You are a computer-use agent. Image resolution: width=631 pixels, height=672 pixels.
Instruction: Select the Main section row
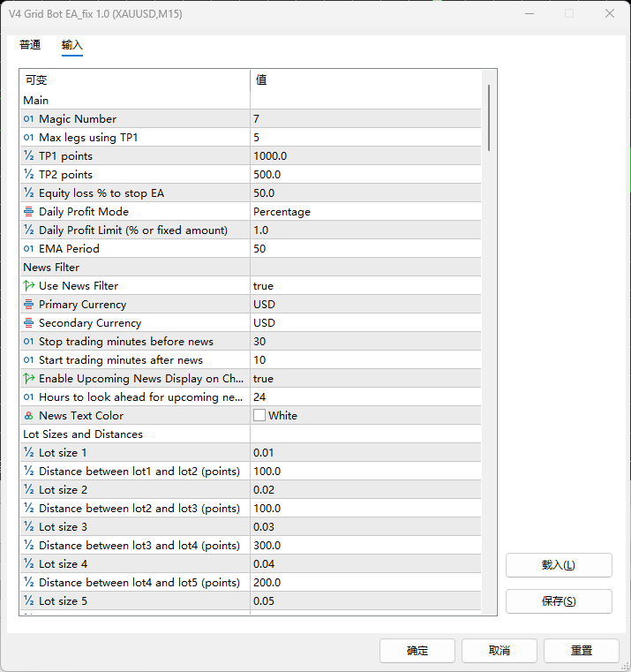250,101
